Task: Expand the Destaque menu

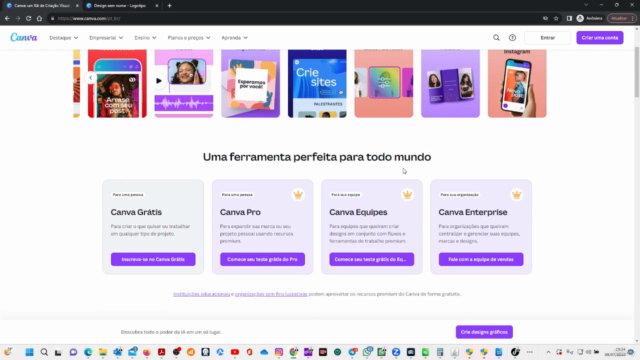Action: (x=64, y=38)
